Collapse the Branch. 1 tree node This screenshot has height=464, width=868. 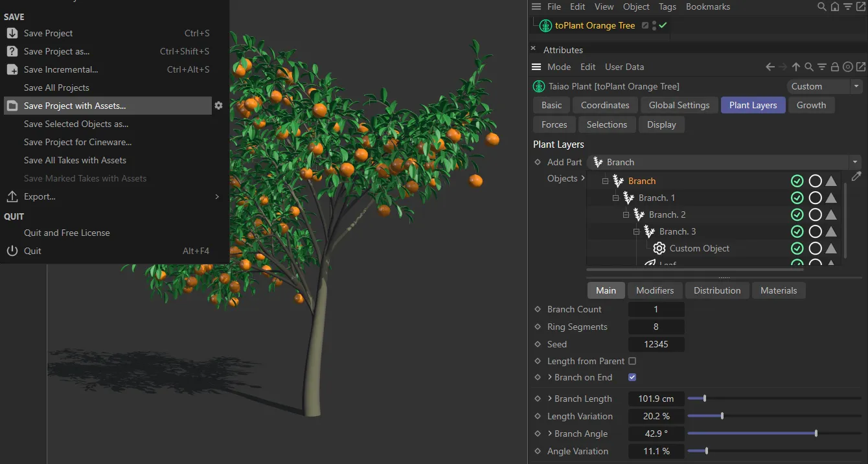[616, 198]
